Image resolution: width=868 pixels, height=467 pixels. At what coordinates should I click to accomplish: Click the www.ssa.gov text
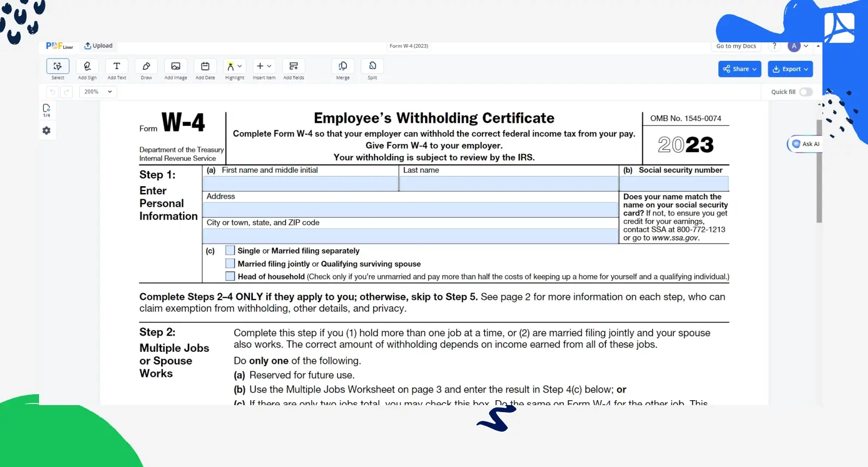point(675,238)
